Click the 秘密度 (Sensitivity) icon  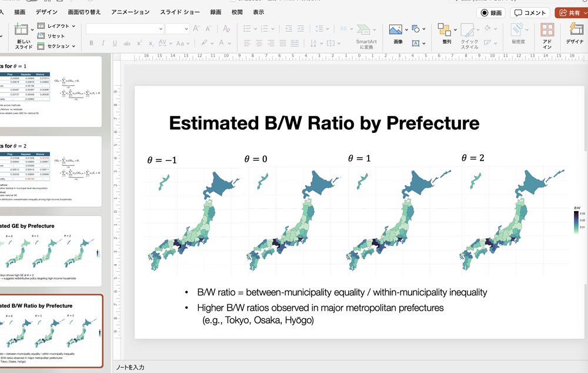pyautogui.click(x=516, y=31)
